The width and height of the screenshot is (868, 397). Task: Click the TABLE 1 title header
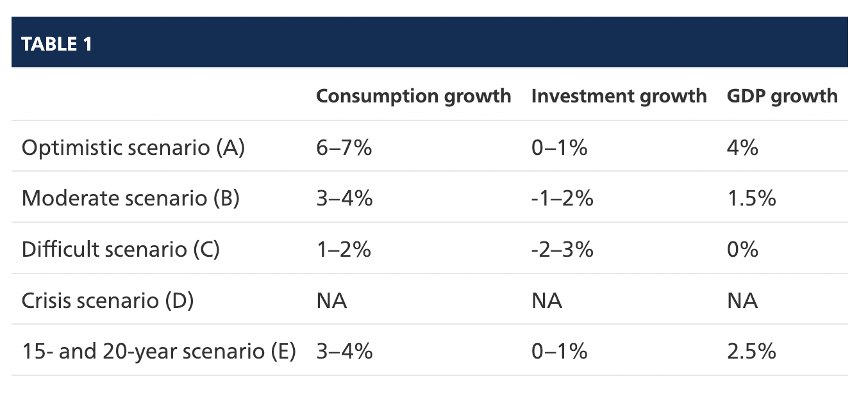click(57, 44)
